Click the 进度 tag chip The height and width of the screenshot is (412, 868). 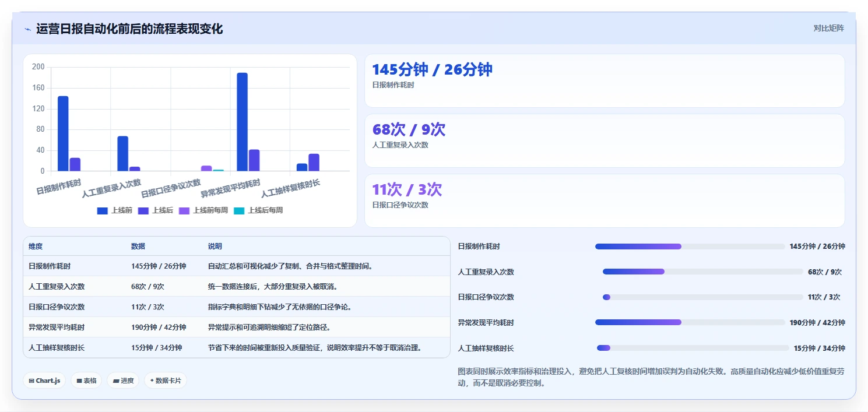123,381
